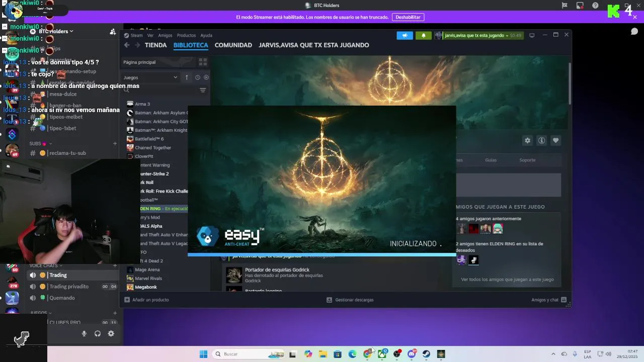Image resolution: width=644 pixels, height=362 pixels.
Task: Open Soporte tab on game page
Action: [527, 160]
